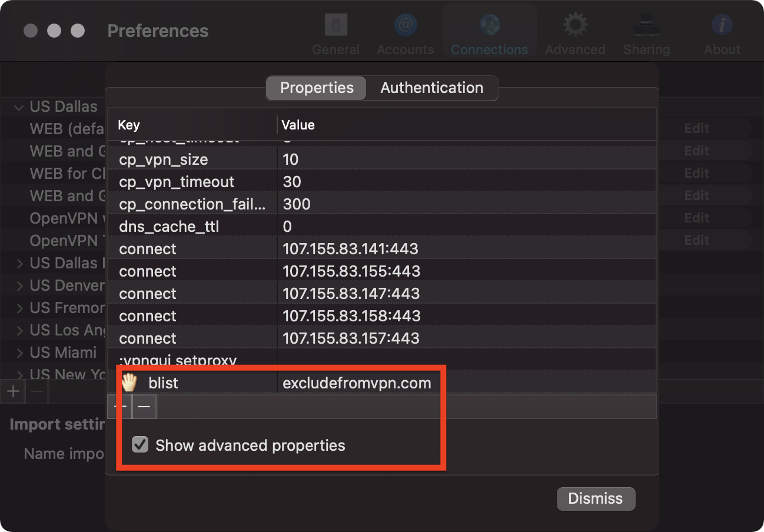Viewport: 764px width, 532px height.
Task: Select the blist property row
Action: (x=164, y=384)
